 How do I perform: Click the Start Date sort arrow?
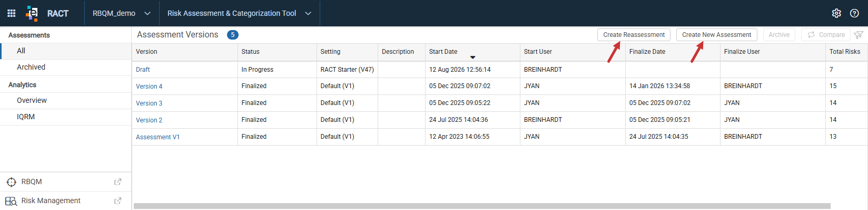[473, 57]
